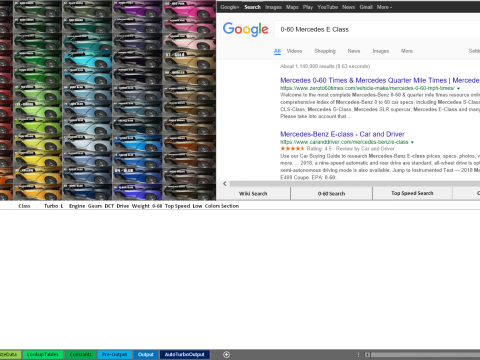This screenshot has width=480, height=360.
Task: Add a new sheet with the plus icon
Action: pyautogui.click(x=226, y=354)
